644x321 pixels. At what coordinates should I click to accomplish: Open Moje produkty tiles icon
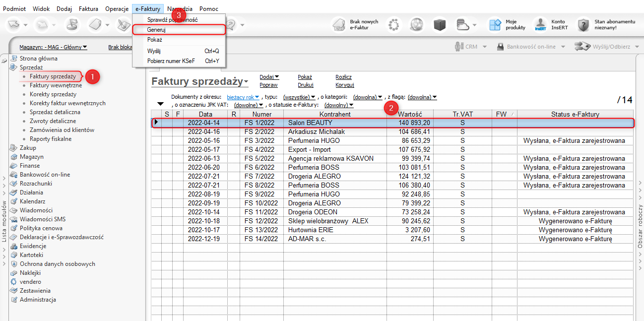click(x=495, y=25)
